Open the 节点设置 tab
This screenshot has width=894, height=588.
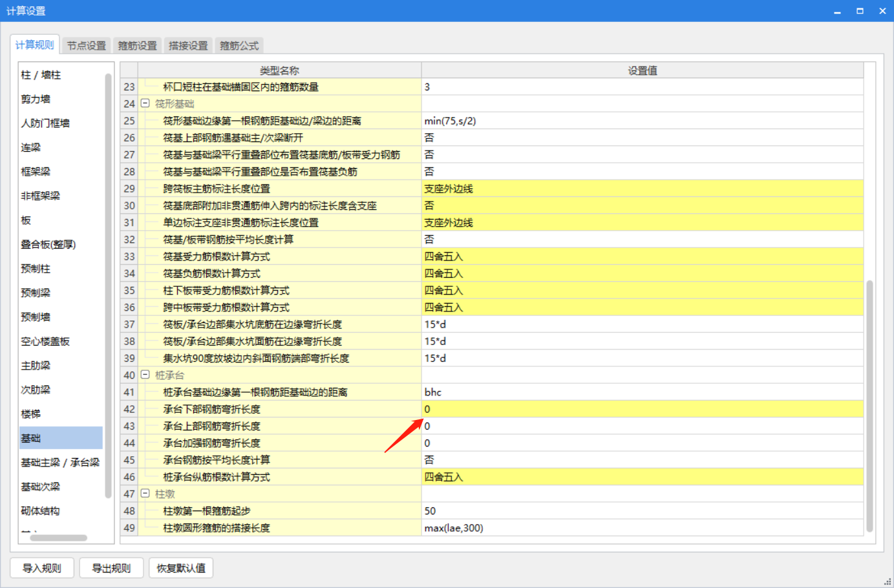pos(86,45)
